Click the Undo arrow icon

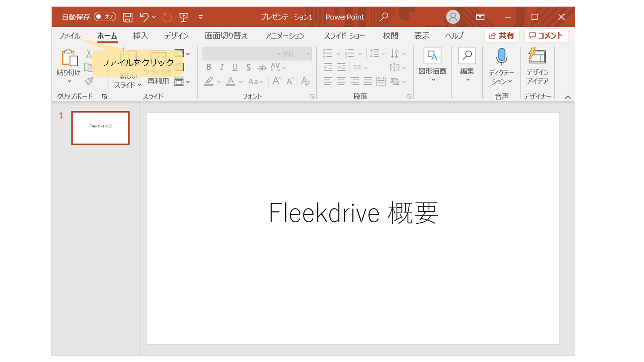(144, 17)
